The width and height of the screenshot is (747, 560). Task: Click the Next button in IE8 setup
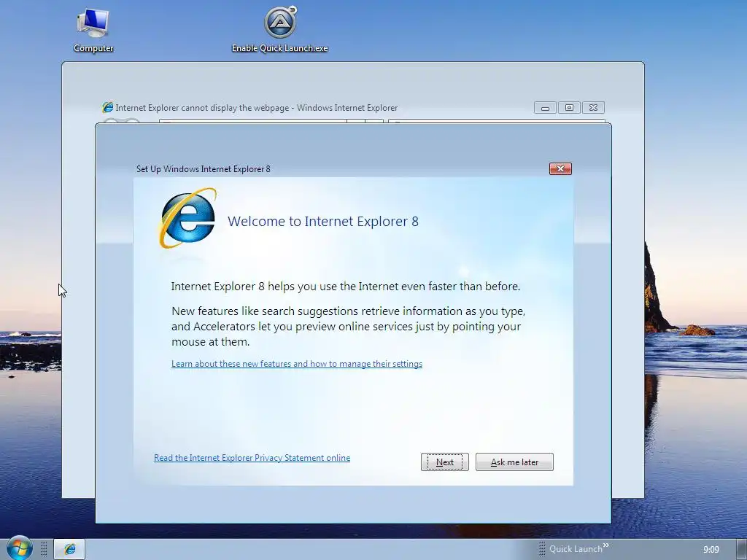tap(444, 462)
